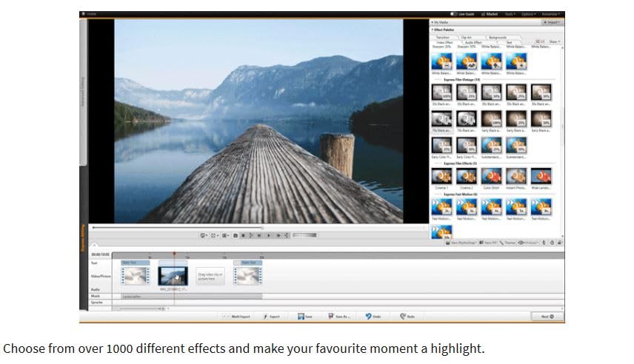Select the lake video clip in timeline
The image size is (634, 364).
[x=173, y=276]
